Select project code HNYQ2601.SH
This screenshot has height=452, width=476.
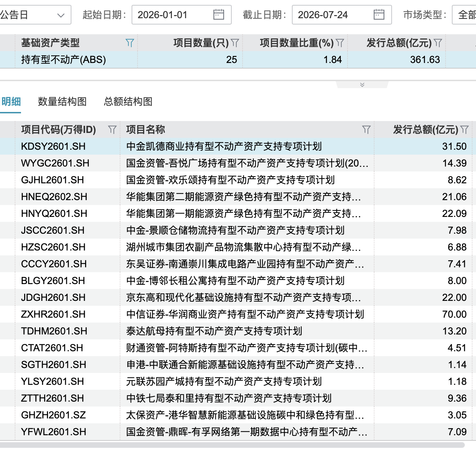click(54, 214)
